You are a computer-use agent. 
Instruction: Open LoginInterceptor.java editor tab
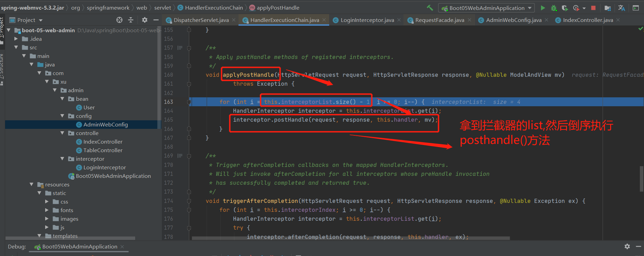(367, 20)
